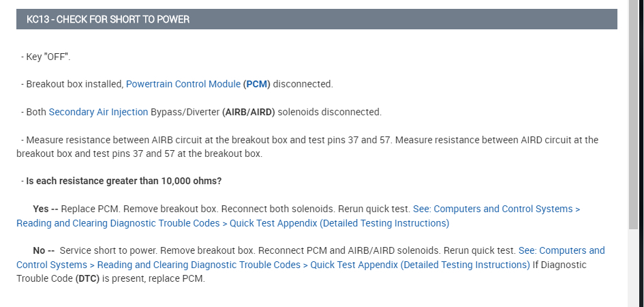Click the KC13 - CHECK FOR SHORT TO POWER header
The height and width of the screenshot is (307, 644).
pyautogui.click(x=108, y=20)
